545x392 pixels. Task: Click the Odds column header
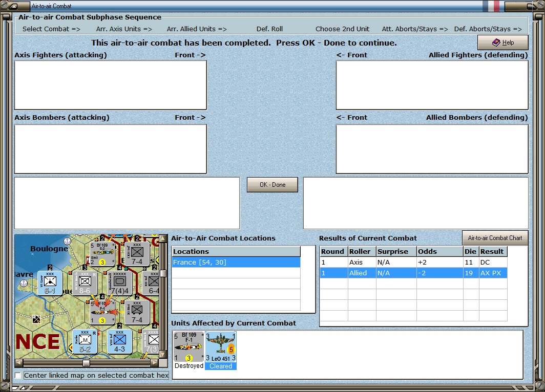[x=439, y=251]
